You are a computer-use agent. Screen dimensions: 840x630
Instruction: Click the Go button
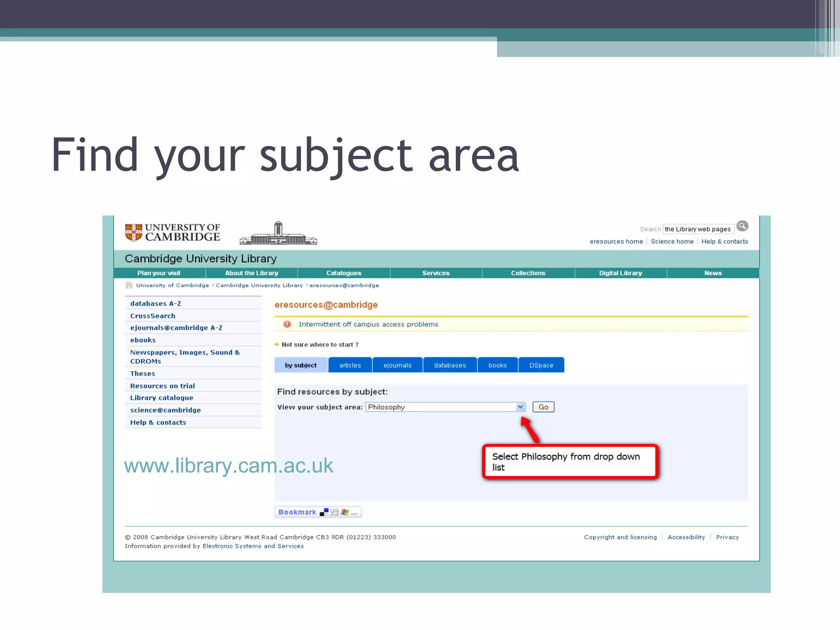[x=543, y=407]
